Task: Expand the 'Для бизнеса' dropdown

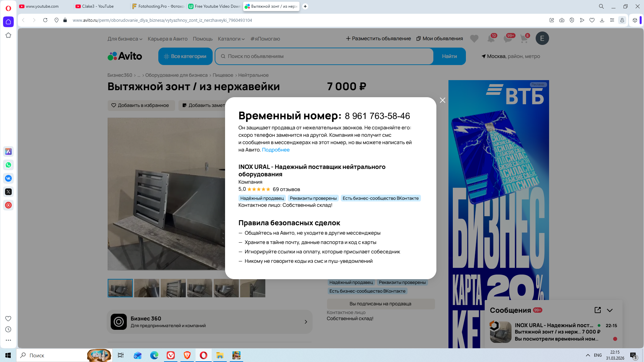Action: pos(125,39)
